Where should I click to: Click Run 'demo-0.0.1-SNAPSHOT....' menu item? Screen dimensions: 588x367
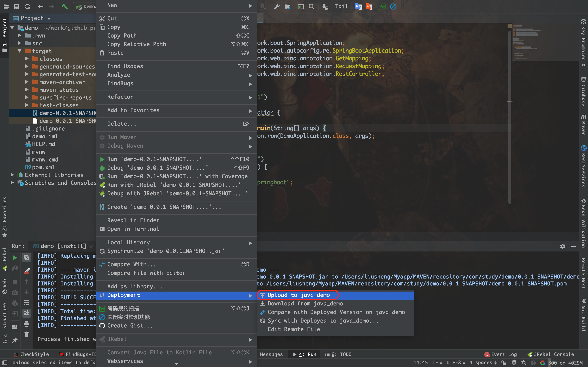[x=155, y=159]
